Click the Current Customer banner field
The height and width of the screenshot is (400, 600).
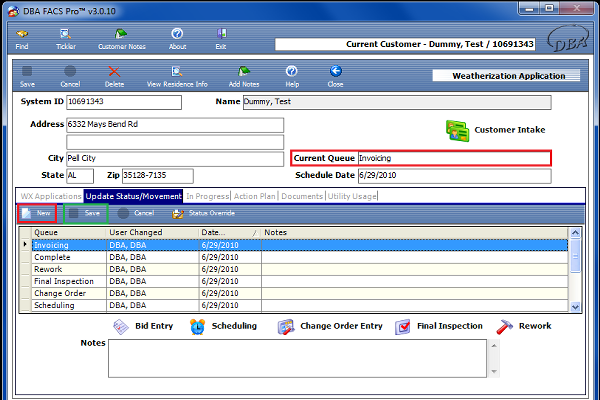click(x=405, y=44)
